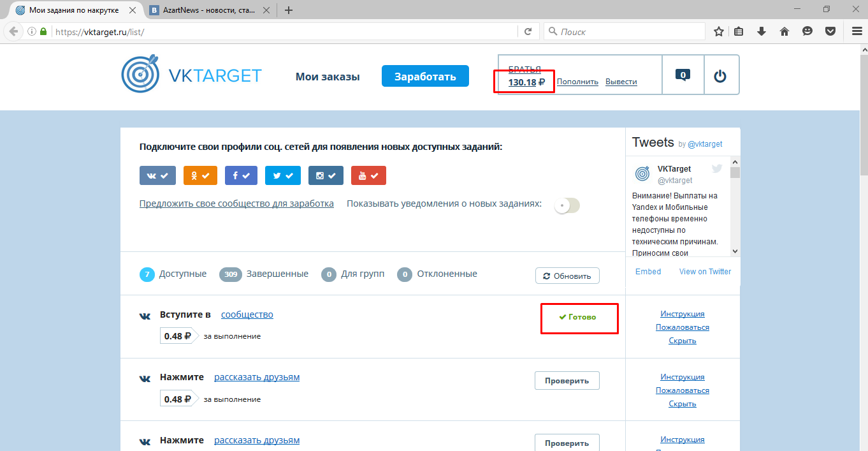Click the Pocket toolbar icon
This screenshot has height=451, width=868.
(x=830, y=31)
